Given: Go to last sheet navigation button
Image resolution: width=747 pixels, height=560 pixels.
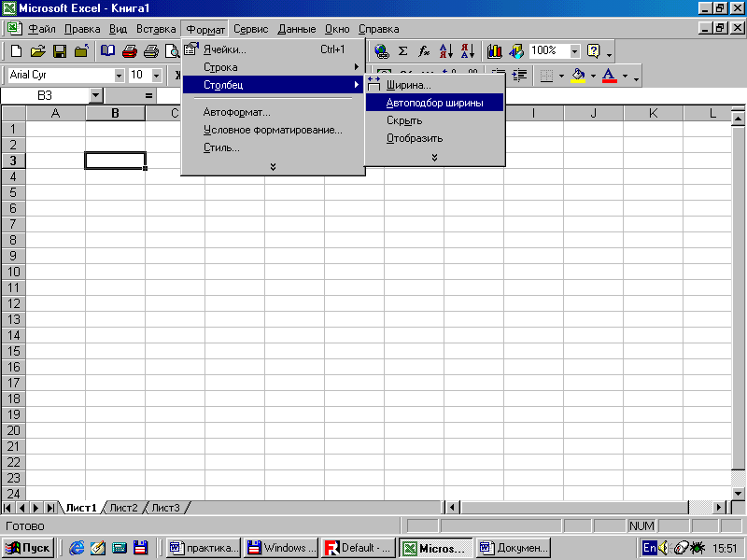Looking at the screenshot, I should click(50, 508).
